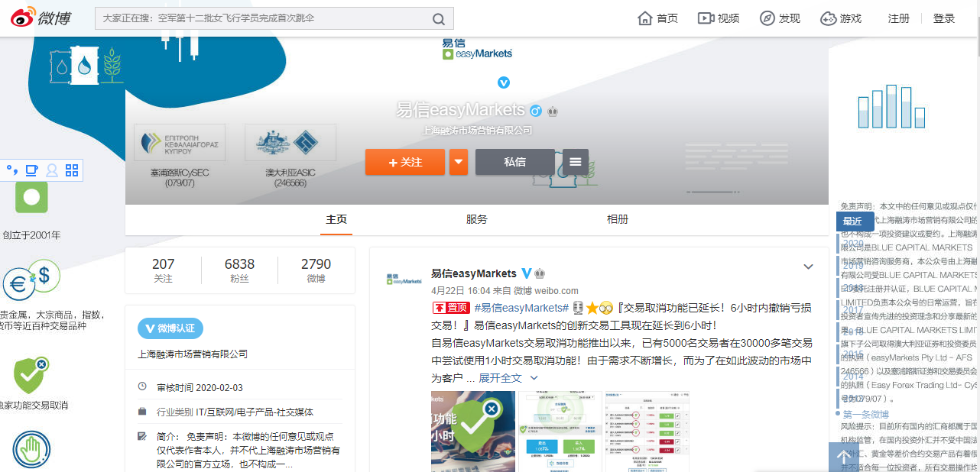Click the easyMarkets avatar beside the post
This screenshot has width=980, height=472.
coord(404,279)
